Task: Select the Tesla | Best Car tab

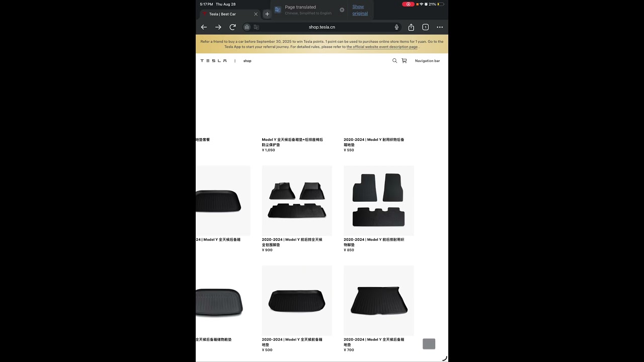Action: (x=229, y=14)
